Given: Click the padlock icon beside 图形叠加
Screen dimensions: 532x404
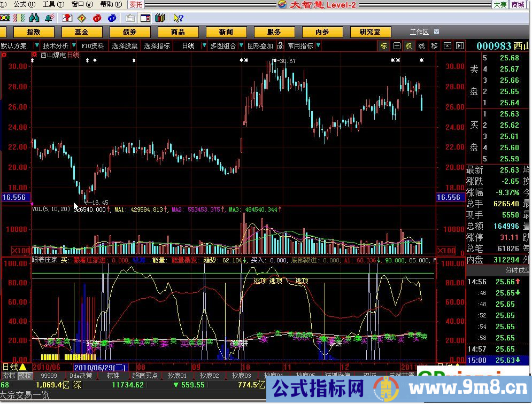Looking at the screenshot, I should [x=279, y=46].
